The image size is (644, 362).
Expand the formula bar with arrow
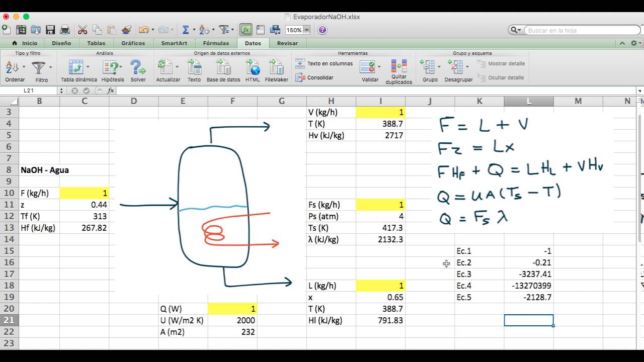tap(639, 91)
